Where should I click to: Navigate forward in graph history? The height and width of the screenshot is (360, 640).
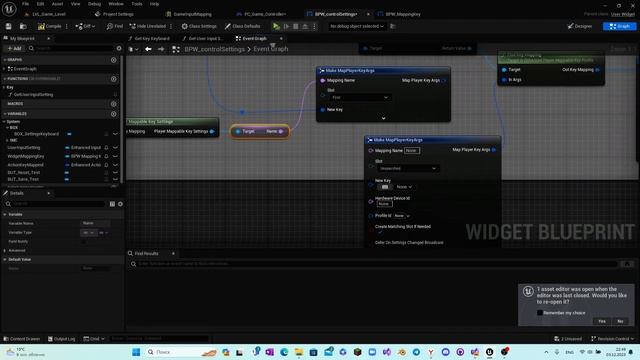click(161, 49)
